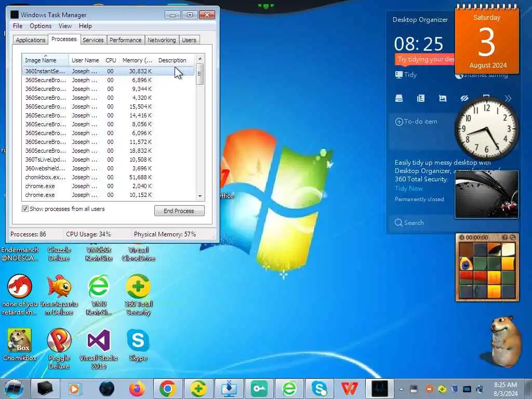Open 360 Total Security taskbar icon
This screenshot has width=532, height=399.
(x=198, y=389)
